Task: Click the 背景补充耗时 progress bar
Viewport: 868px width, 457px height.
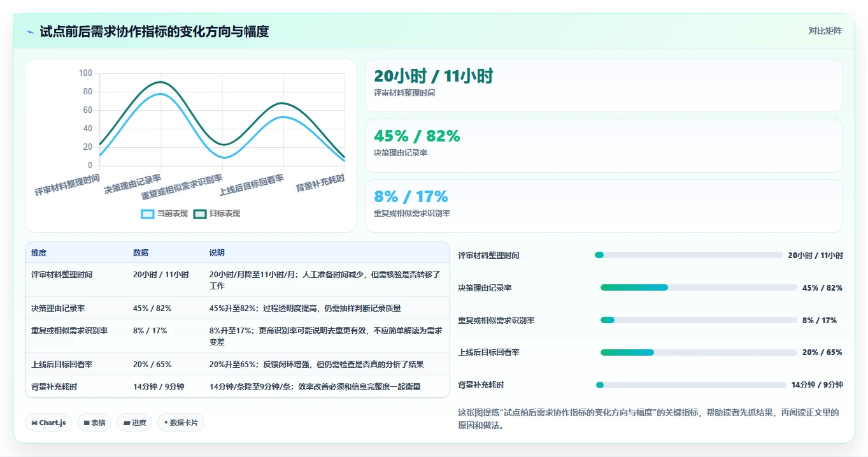Action: pos(691,385)
